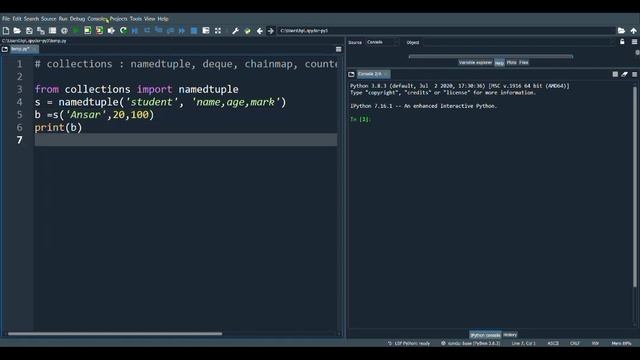Click the working directory path field
The height and width of the screenshot is (360, 640).
pos(447,31)
